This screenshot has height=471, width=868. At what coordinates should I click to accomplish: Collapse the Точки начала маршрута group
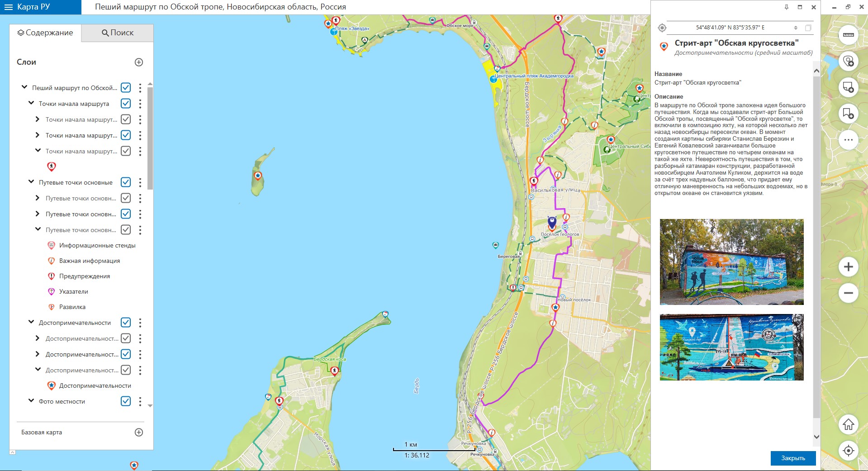(x=31, y=103)
